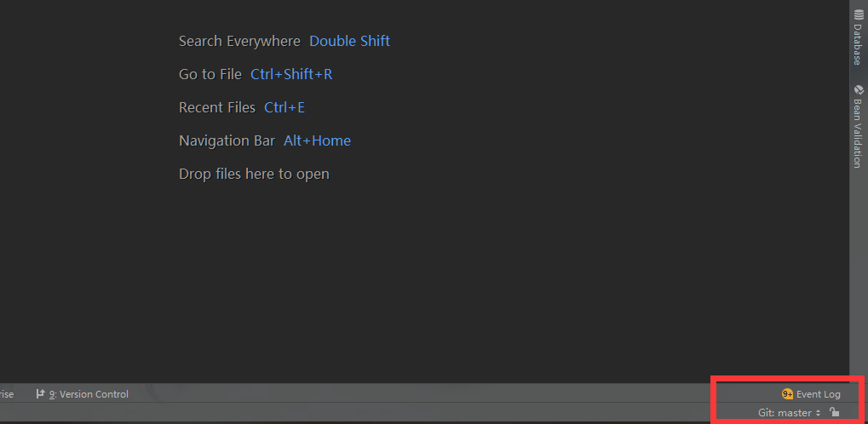
Task: Click the Double Shift shortcut label
Action: point(349,41)
